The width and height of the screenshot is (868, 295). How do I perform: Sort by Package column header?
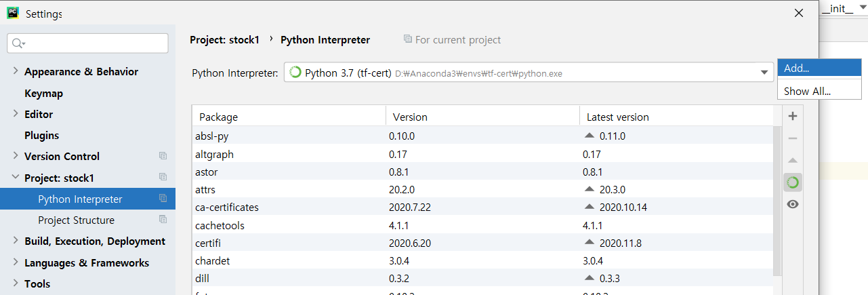tap(289, 117)
